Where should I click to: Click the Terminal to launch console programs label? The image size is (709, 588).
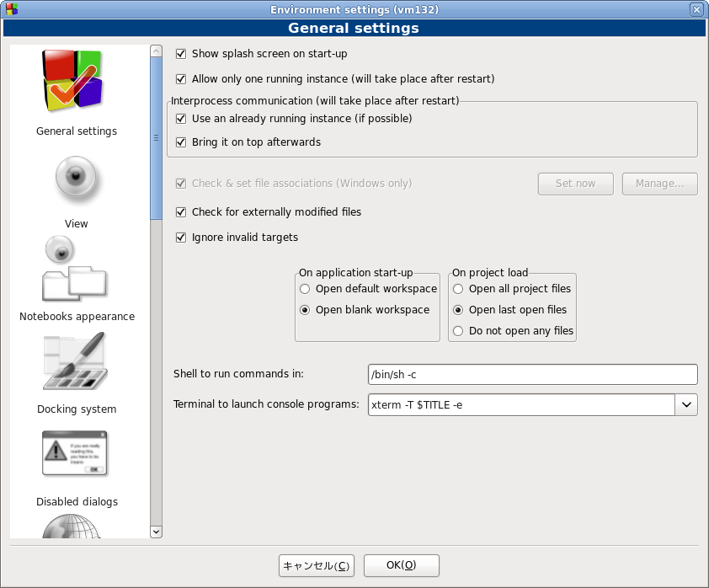point(266,404)
